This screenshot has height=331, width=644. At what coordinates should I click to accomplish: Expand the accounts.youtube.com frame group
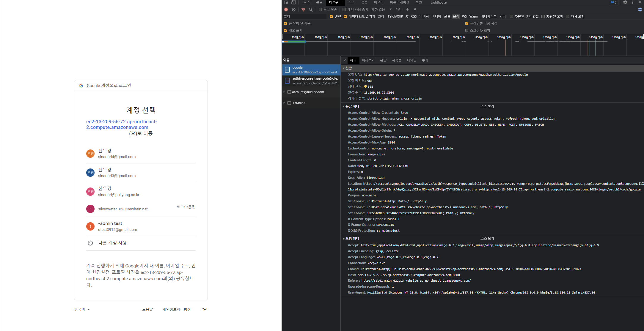(284, 92)
